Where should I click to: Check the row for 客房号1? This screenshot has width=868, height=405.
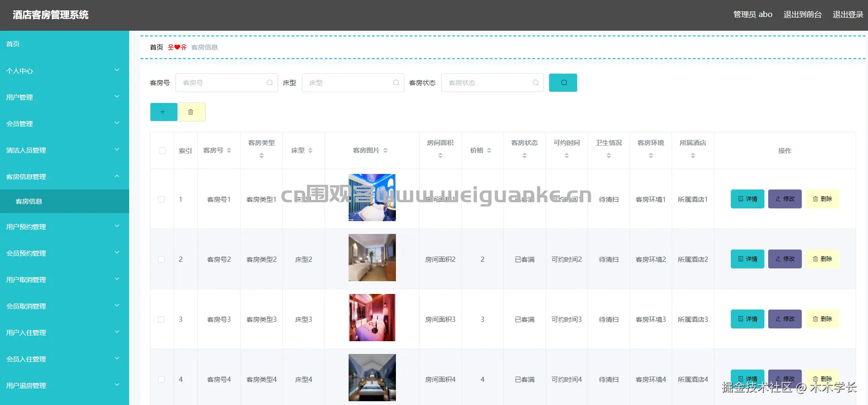(161, 199)
